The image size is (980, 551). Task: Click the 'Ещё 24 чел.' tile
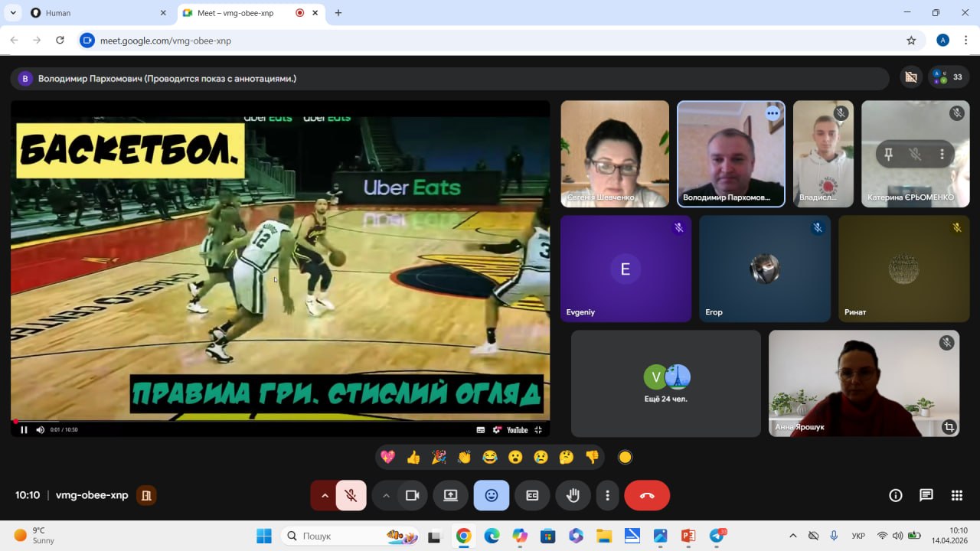pos(665,383)
